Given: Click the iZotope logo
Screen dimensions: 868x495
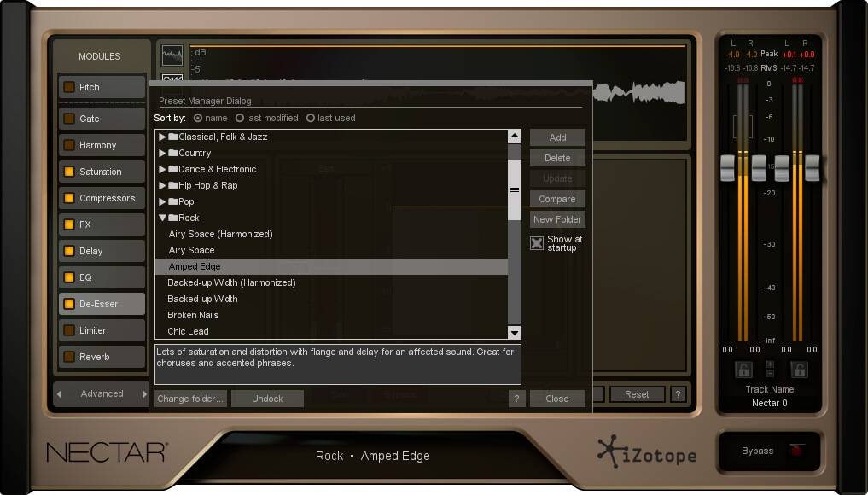Looking at the screenshot, I should point(647,453).
